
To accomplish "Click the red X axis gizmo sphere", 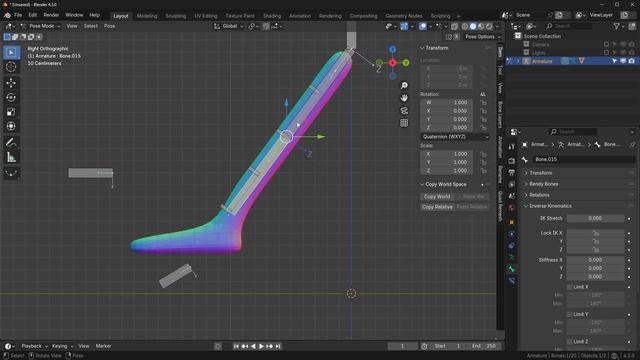I will 392,63.
